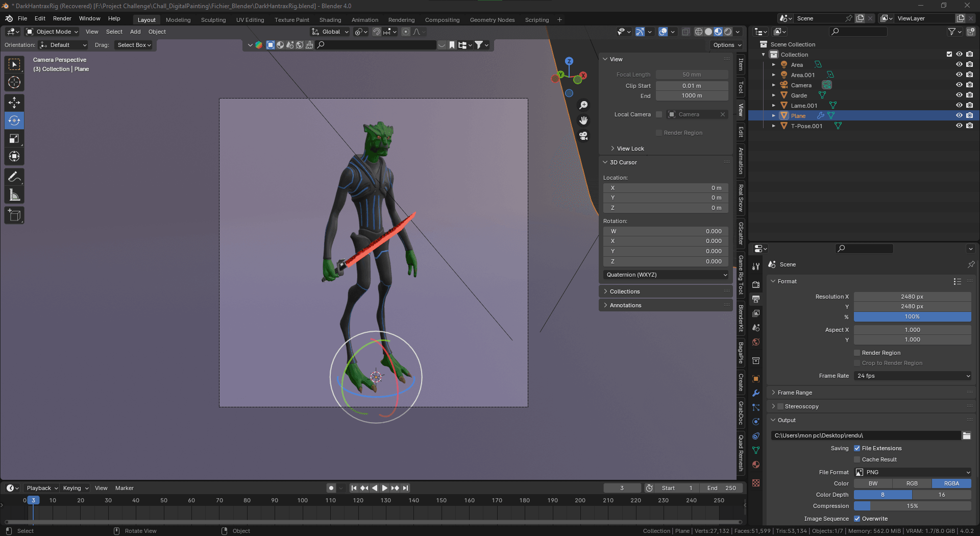The width and height of the screenshot is (980, 536).
Task: Jump to the timeline end frame
Action: pos(406,488)
